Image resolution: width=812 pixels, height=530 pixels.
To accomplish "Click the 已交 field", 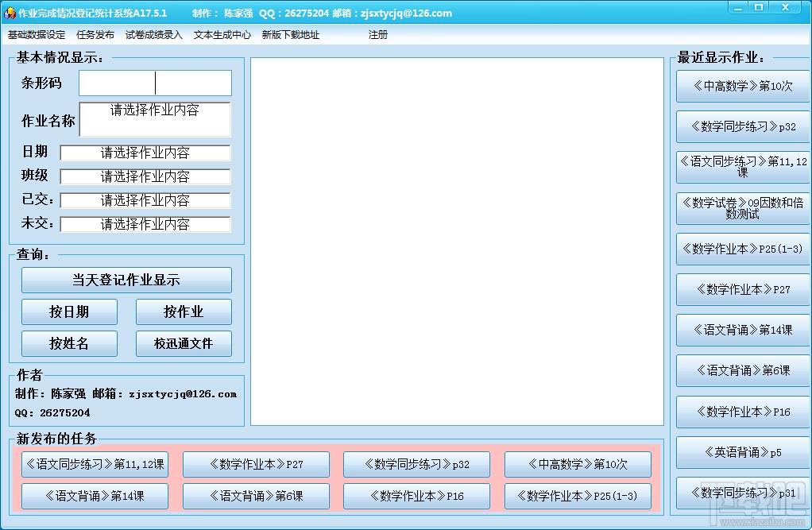I will coord(145,200).
